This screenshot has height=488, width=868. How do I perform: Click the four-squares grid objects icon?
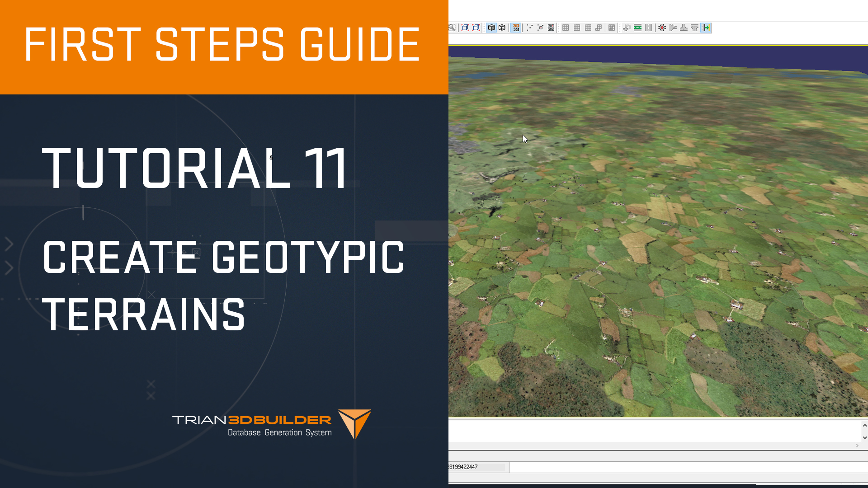(551, 28)
